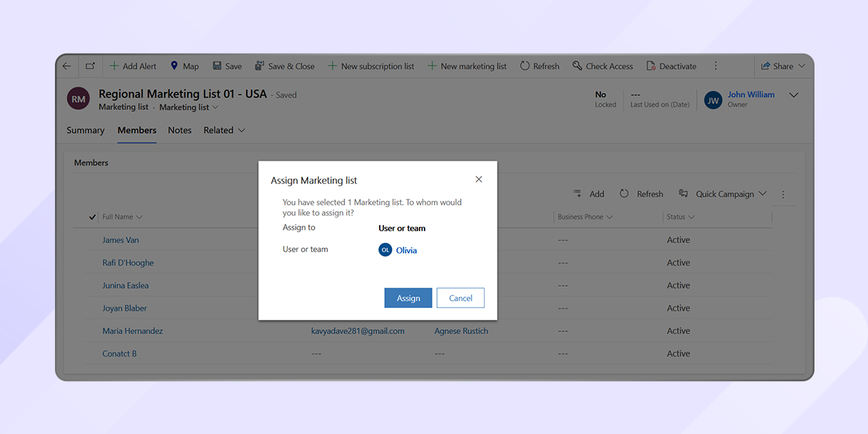The width and height of the screenshot is (868, 434).
Task: Click Active status in James Van row
Action: (678, 240)
